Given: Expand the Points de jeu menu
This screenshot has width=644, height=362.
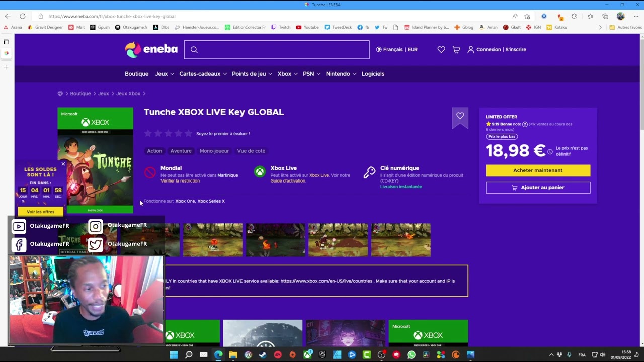Looking at the screenshot, I should [x=252, y=74].
